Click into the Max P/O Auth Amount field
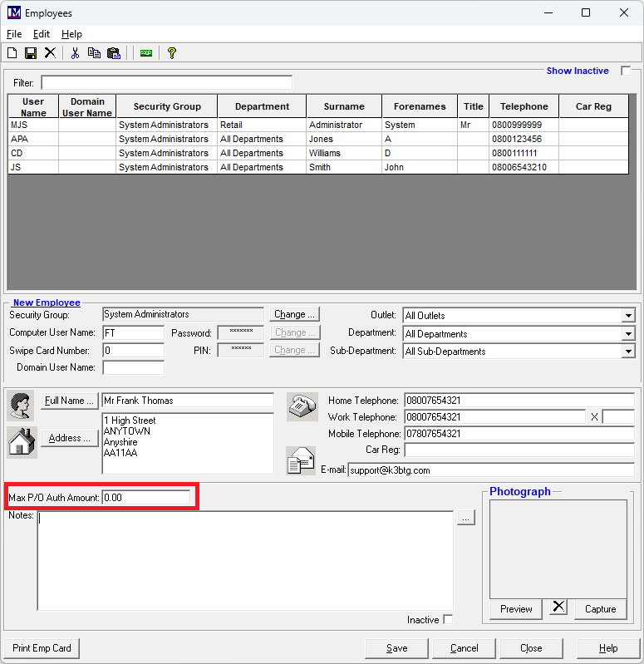This screenshot has height=664, width=644. click(145, 498)
